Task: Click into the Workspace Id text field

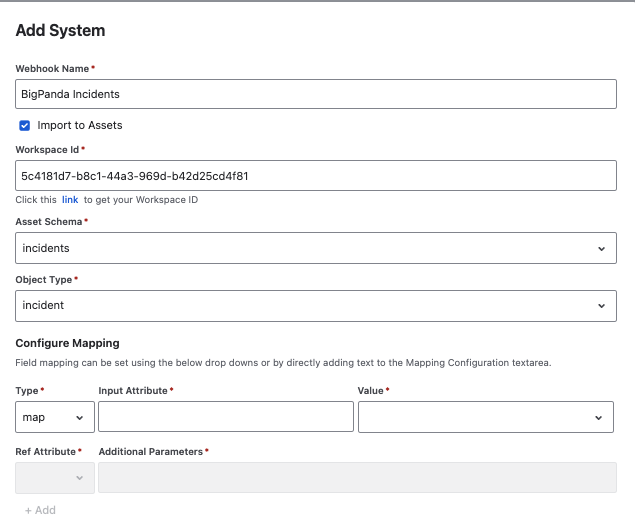Action: coord(316,176)
